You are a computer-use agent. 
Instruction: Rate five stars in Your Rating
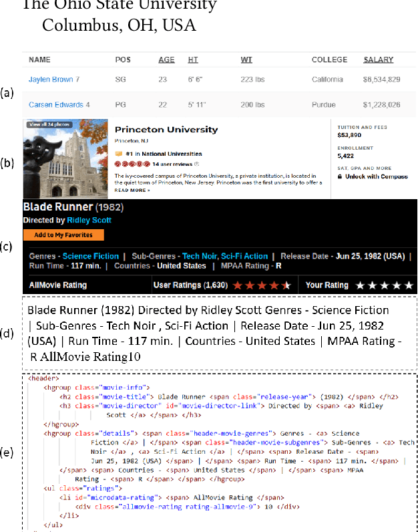[409, 285]
